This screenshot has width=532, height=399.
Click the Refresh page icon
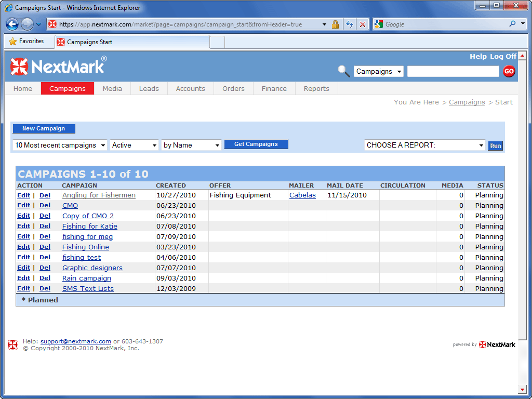(350, 24)
